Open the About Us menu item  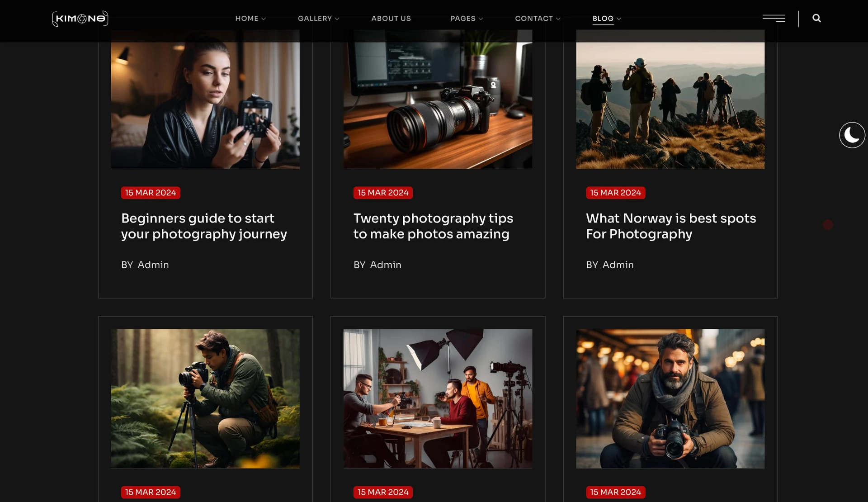point(391,19)
